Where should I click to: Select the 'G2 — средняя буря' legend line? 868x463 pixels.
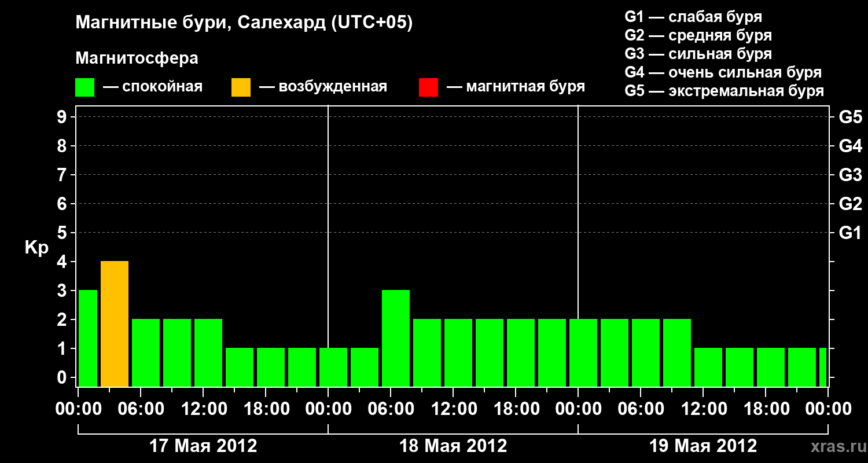pos(698,35)
